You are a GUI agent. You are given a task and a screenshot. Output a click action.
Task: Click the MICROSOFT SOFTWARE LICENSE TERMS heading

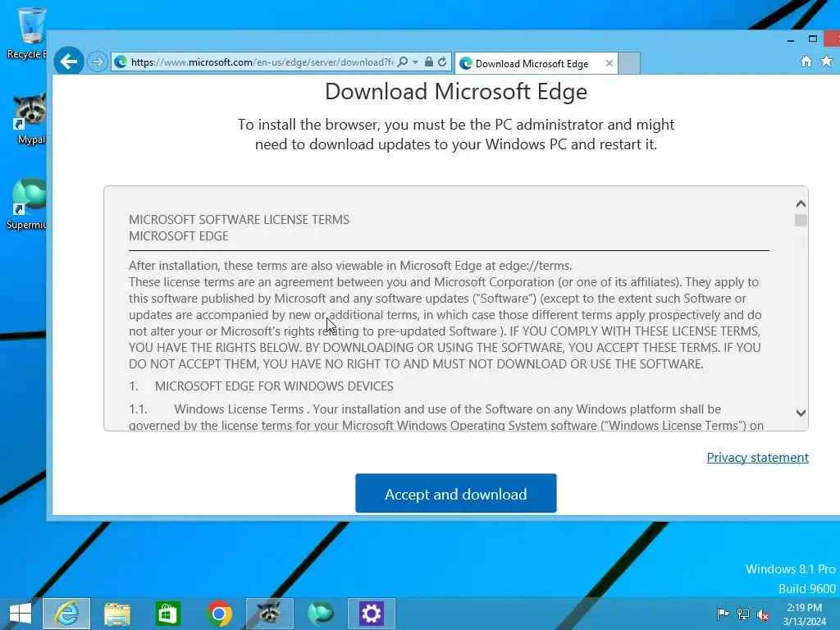tap(239, 220)
